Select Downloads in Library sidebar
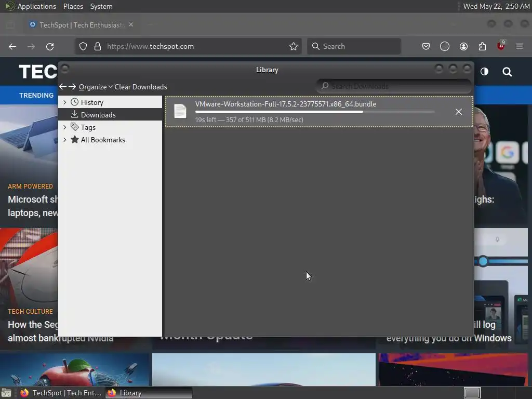 110,115
